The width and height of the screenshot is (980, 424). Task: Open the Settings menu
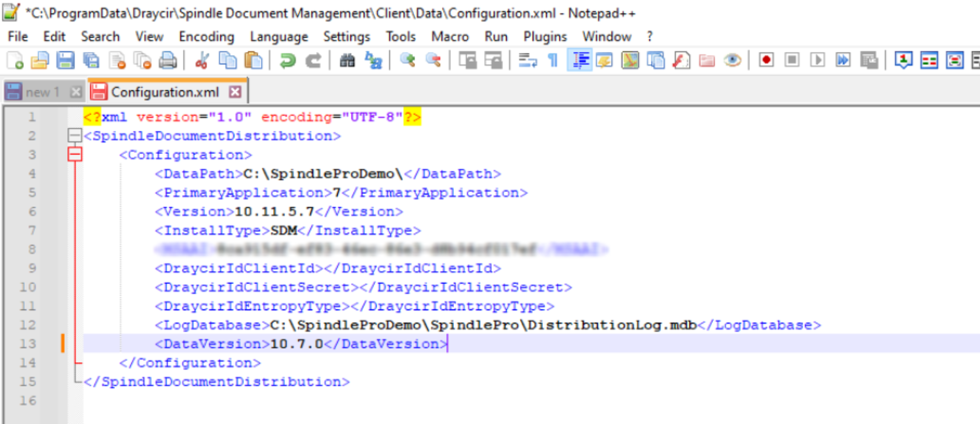point(346,36)
